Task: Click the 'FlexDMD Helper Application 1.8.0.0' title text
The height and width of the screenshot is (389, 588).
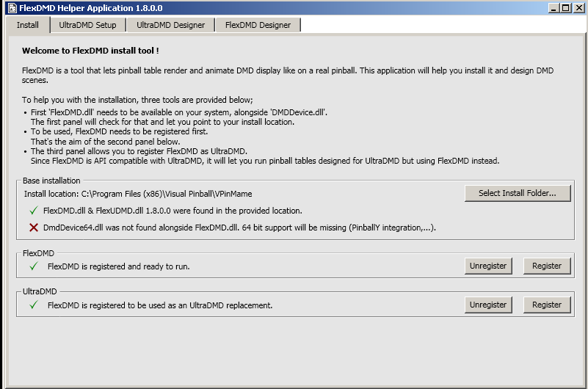Action: pyautogui.click(x=91, y=8)
